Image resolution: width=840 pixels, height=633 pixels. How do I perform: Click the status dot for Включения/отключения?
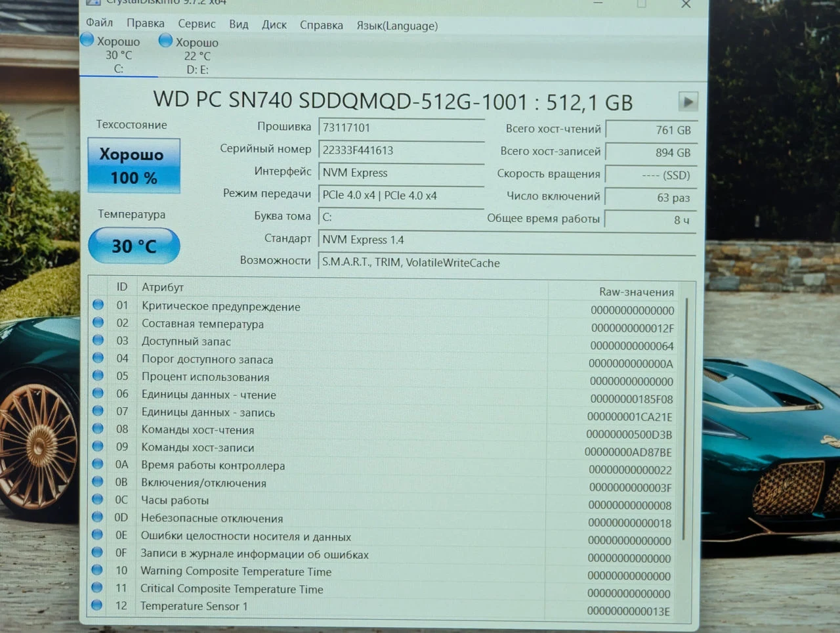98,481
